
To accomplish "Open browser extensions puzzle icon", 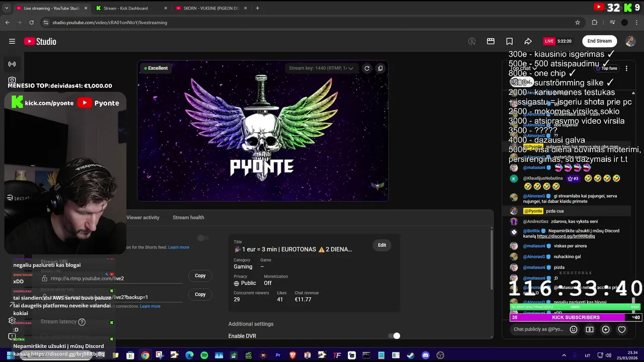I will (595, 22).
